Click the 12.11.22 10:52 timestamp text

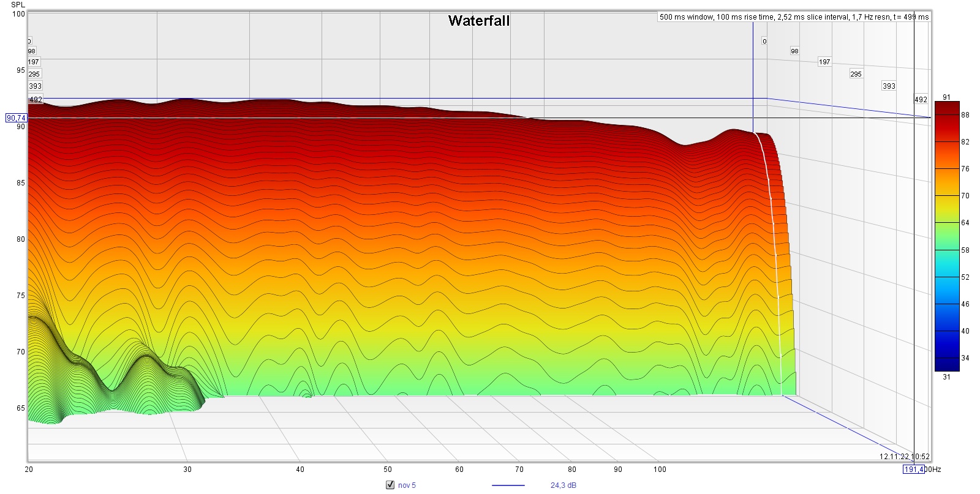904,457
